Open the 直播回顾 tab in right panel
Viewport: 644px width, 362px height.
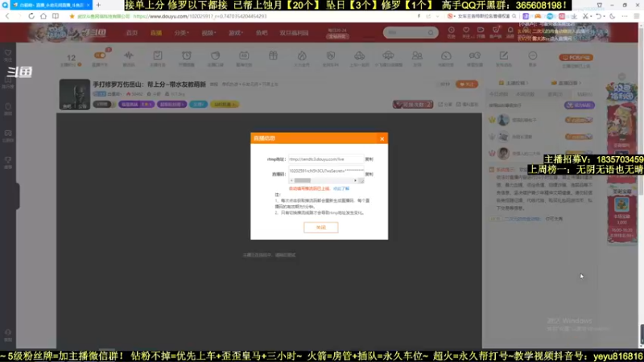click(567, 83)
